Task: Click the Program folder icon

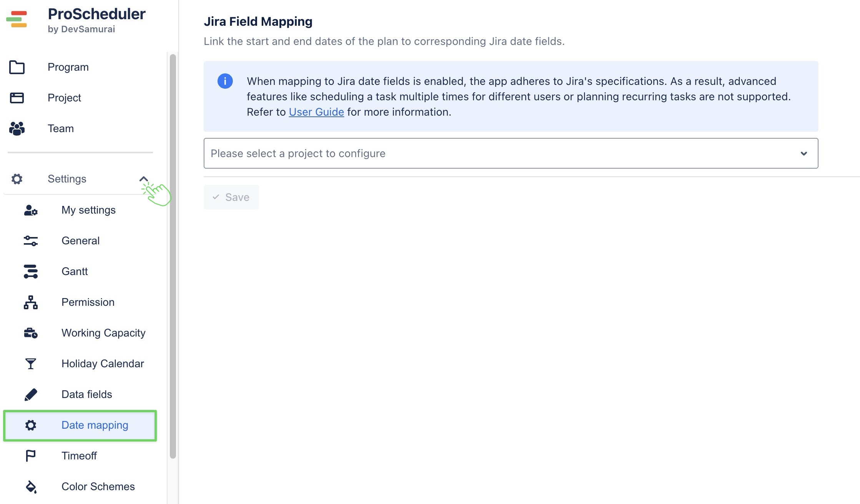Action: click(17, 67)
